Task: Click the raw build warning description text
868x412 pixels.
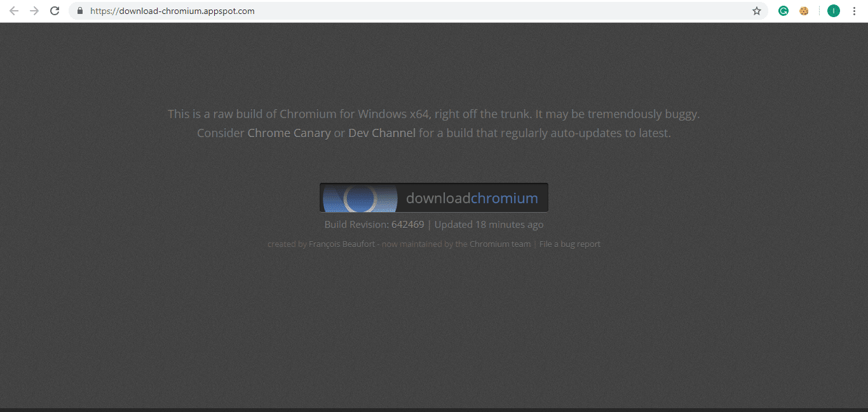Action: (x=434, y=114)
